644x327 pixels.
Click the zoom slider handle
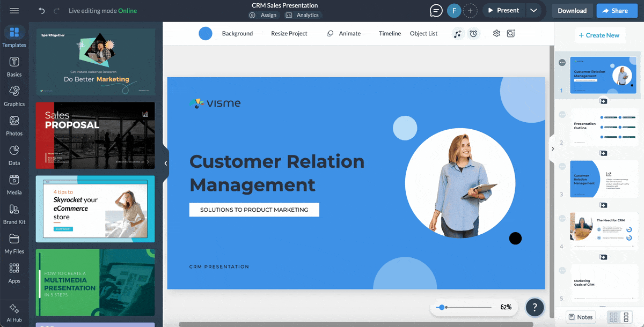[441, 307]
